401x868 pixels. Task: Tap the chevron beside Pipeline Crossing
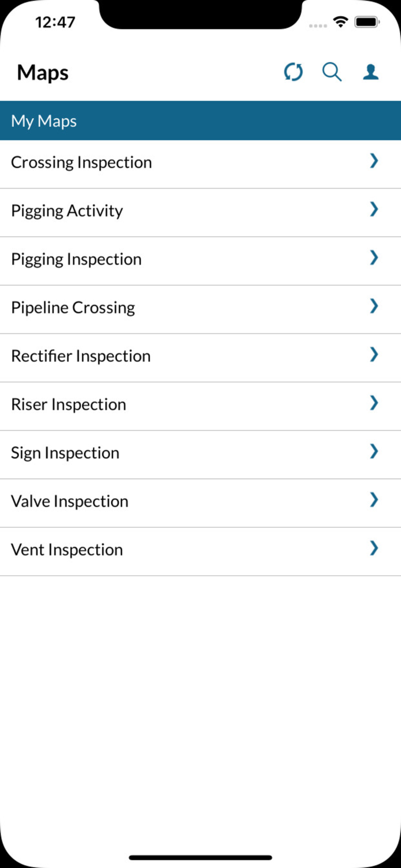click(x=374, y=307)
